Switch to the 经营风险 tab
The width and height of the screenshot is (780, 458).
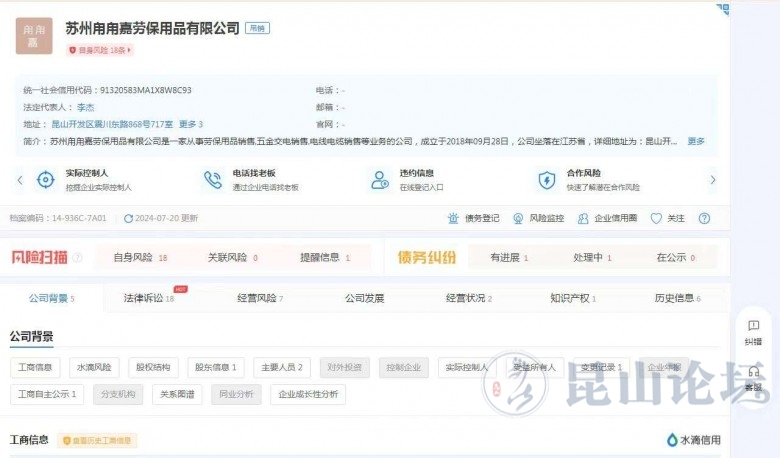[x=259, y=298]
